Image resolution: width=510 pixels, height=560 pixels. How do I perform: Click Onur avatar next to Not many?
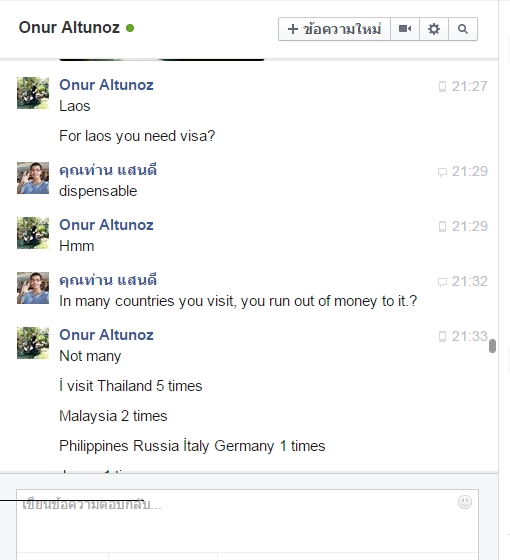pos(33,343)
